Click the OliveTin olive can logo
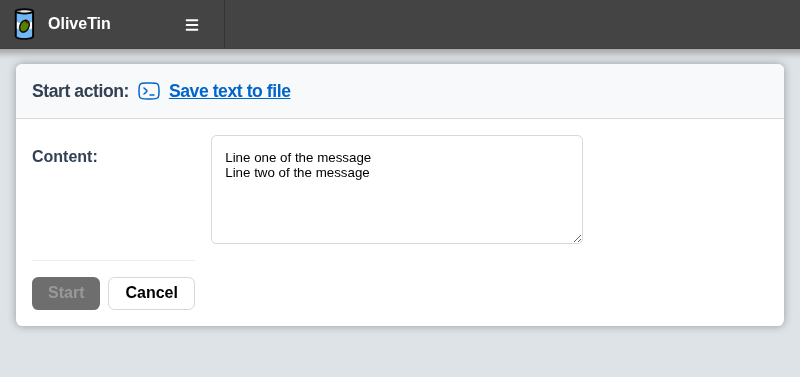 24,24
